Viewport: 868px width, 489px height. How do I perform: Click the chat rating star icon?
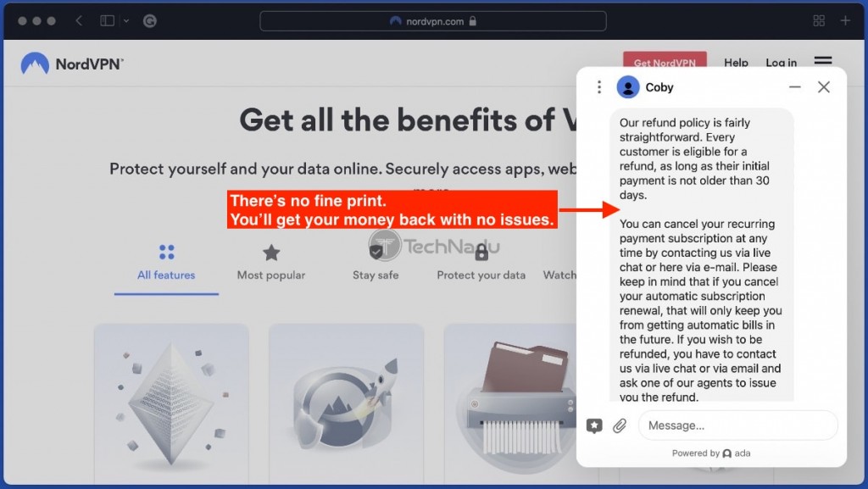594,425
